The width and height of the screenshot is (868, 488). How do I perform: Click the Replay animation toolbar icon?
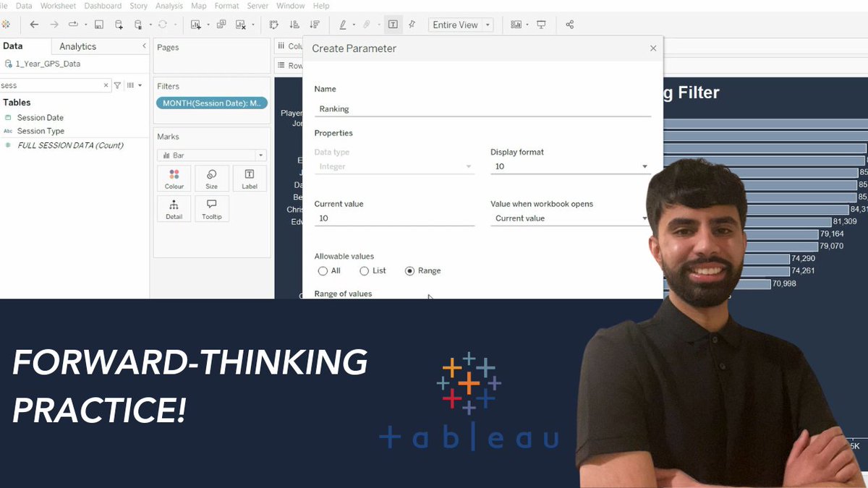click(73, 25)
